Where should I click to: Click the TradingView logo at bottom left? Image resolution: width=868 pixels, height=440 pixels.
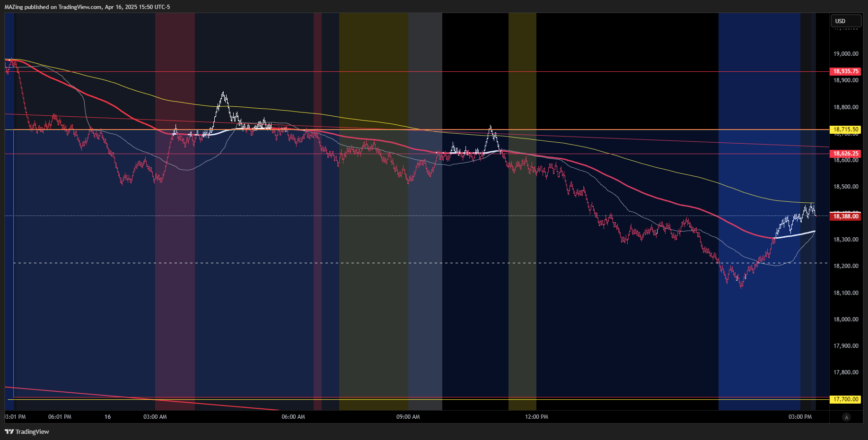pos(27,431)
